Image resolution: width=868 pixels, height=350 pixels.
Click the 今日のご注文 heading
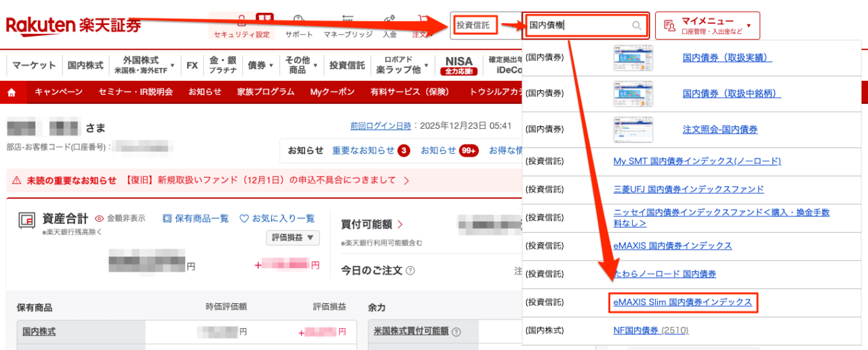coord(372,271)
